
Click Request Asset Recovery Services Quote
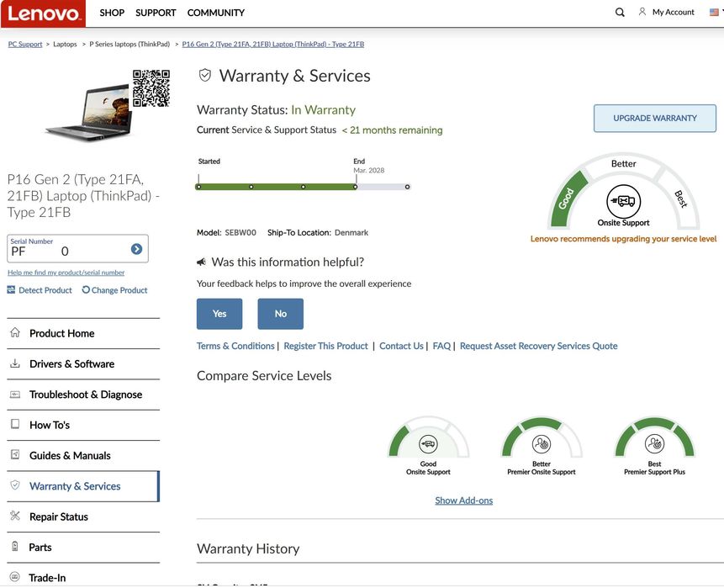pos(538,346)
